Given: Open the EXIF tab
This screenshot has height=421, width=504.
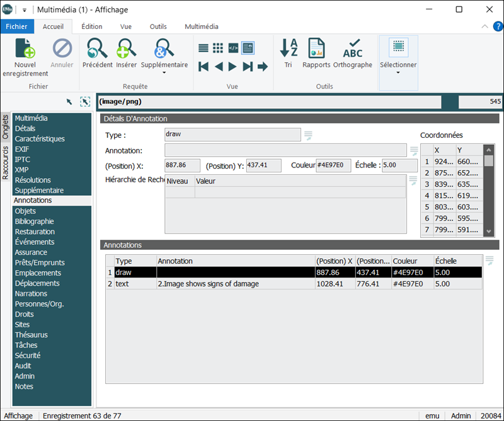Looking at the screenshot, I should (52, 149).
